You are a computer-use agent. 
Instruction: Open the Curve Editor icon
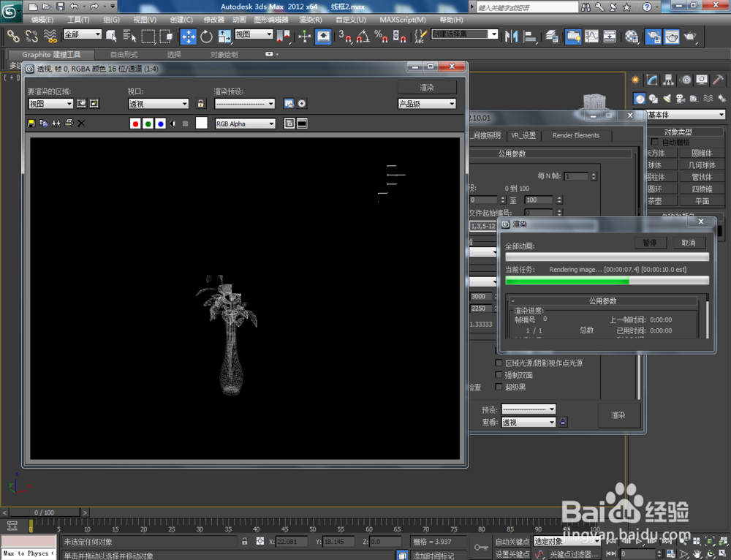point(591,37)
